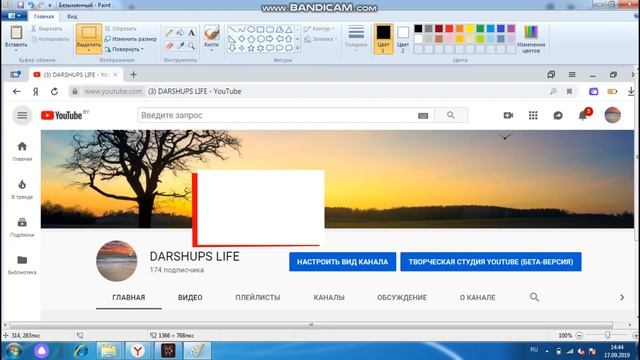Open the browser downloads arrow icon
This screenshot has height=360, width=640.
click(x=631, y=91)
